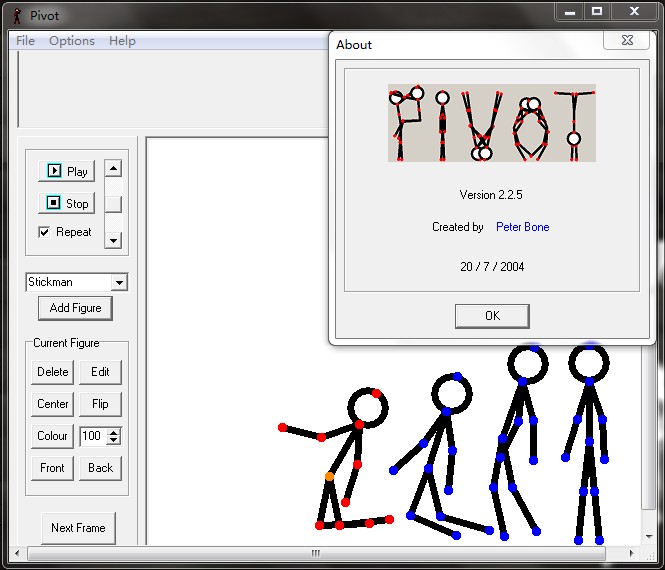Stop the animation playback
Viewport: 665px width, 570px height.
point(67,203)
